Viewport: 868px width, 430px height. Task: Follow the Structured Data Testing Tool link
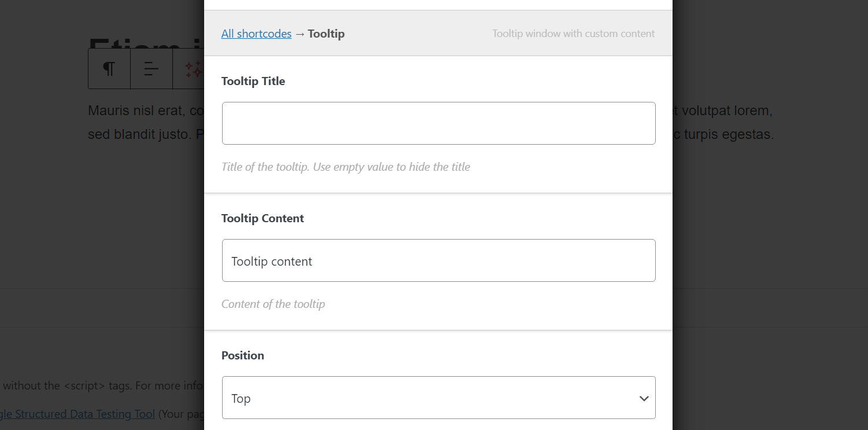click(x=78, y=414)
